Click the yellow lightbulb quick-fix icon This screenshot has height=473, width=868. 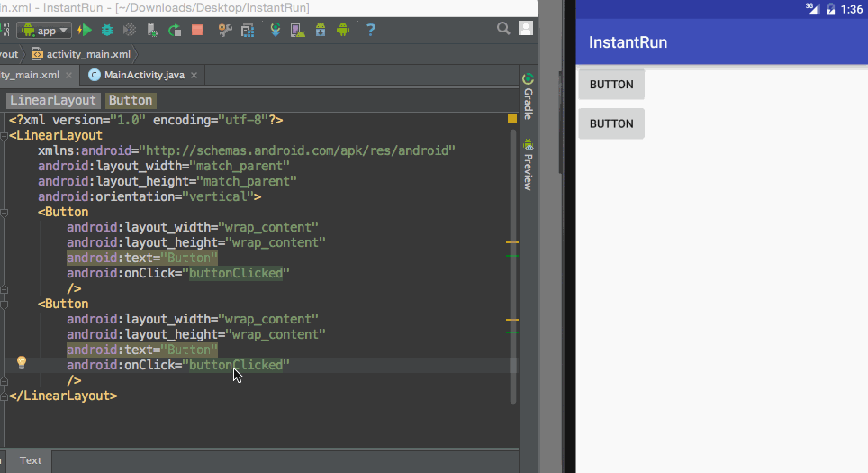[22, 363]
